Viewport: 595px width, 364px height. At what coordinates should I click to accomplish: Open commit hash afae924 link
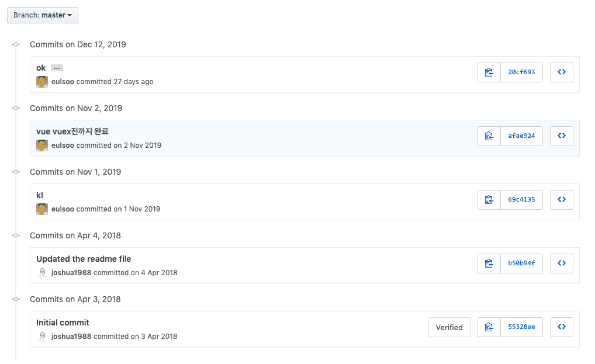pyautogui.click(x=521, y=136)
